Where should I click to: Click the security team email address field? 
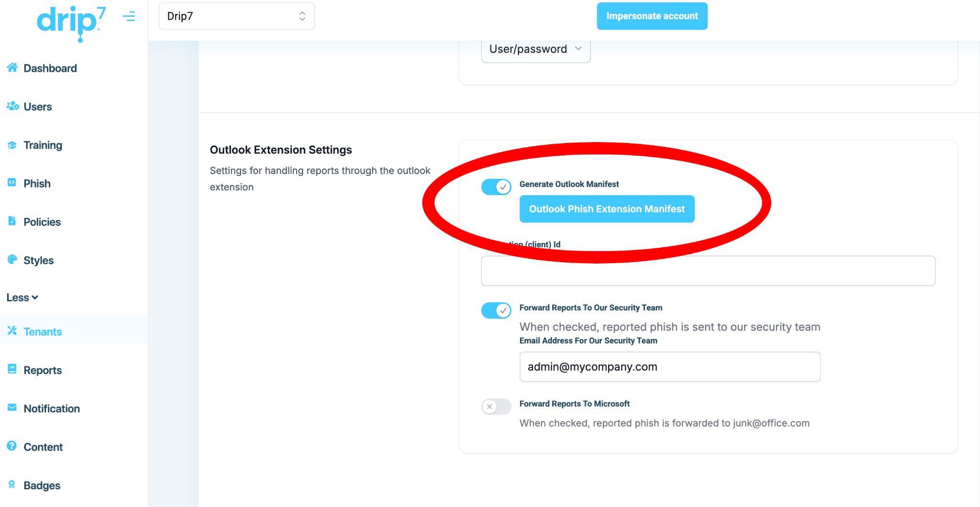click(670, 367)
